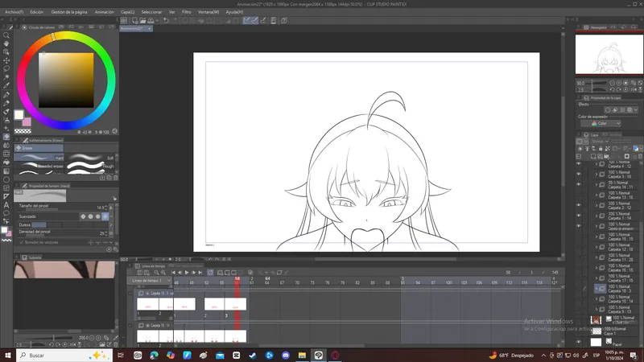Click the main color swatch
The height and width of the screenshot is (362, 644).
click(x=19, y=114)
